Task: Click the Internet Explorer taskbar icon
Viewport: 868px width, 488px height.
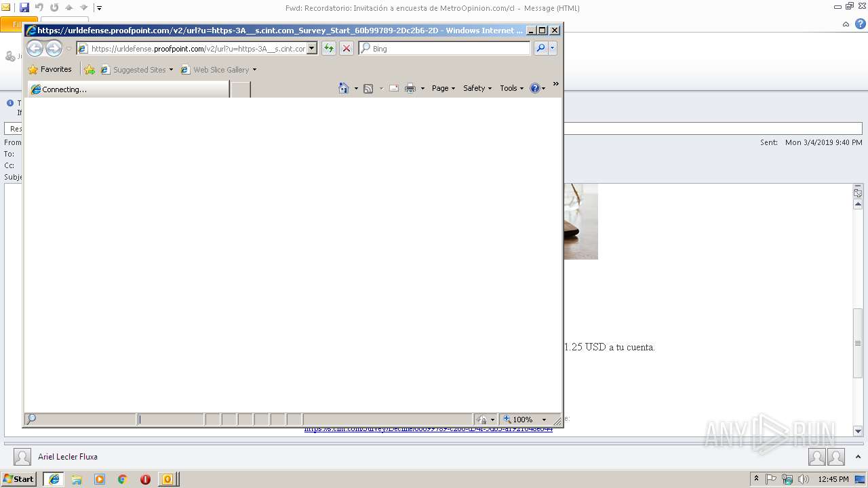Action: coord(54,479)
